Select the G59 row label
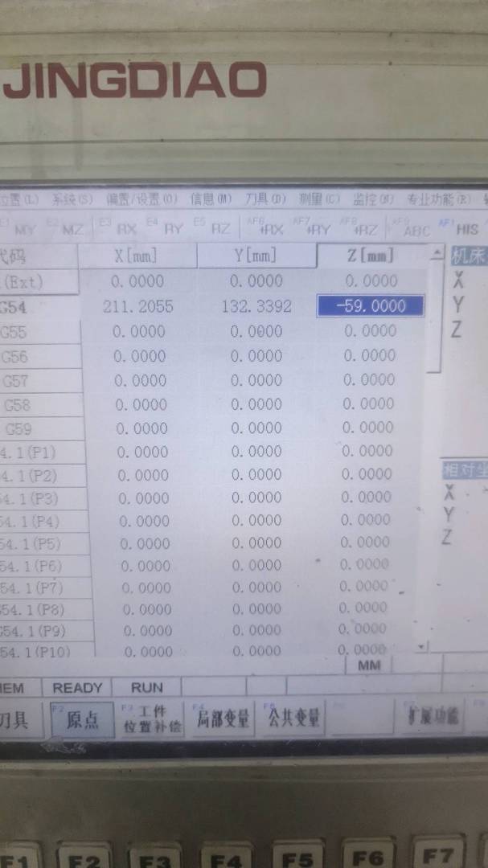Screen dimensions: 488x868 pos(42,429)
